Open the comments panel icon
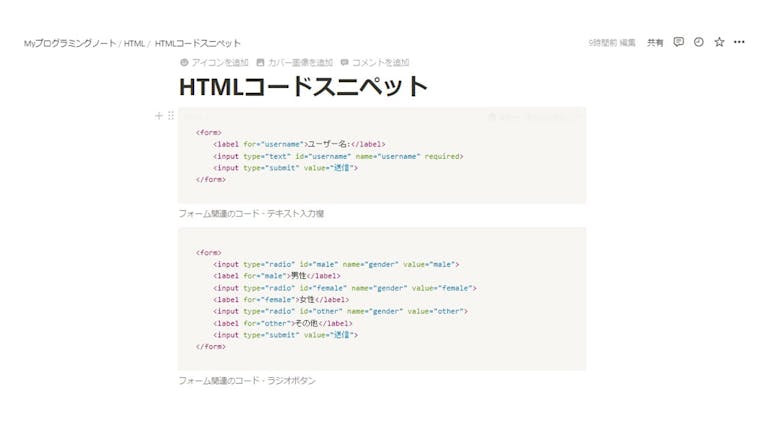This screenshot has width=768, height=432. [678, 42]
